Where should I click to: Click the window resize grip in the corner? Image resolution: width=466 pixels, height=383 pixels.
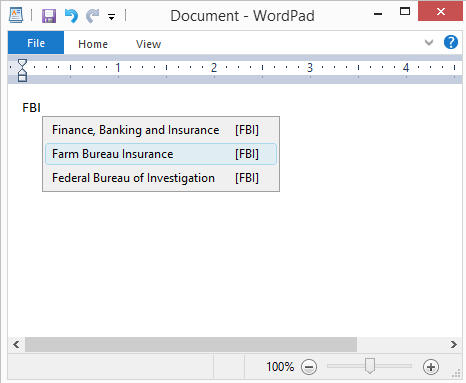point(456,374)
